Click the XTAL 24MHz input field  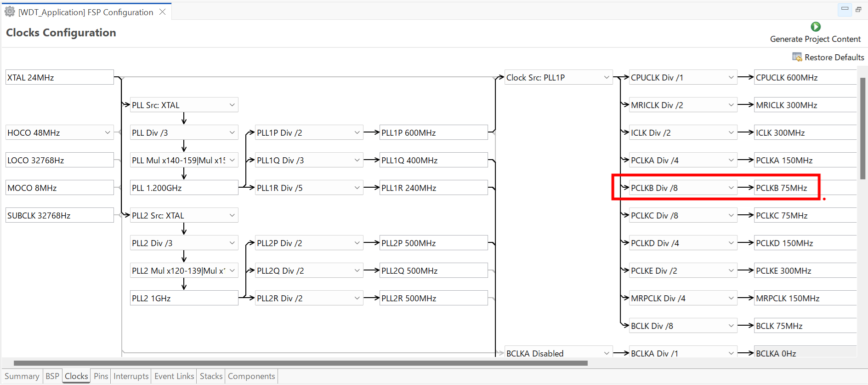click(60, 77)
